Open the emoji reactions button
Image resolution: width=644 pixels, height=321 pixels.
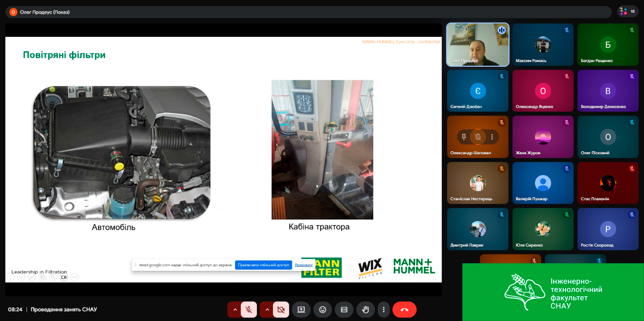(x=322, y=310)
